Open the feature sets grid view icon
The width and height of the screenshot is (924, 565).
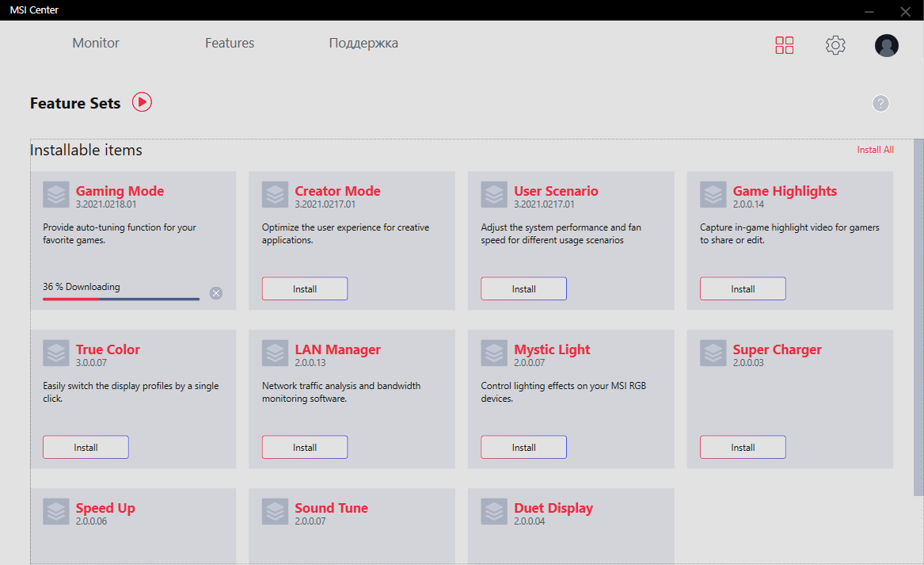coord(785,45)
